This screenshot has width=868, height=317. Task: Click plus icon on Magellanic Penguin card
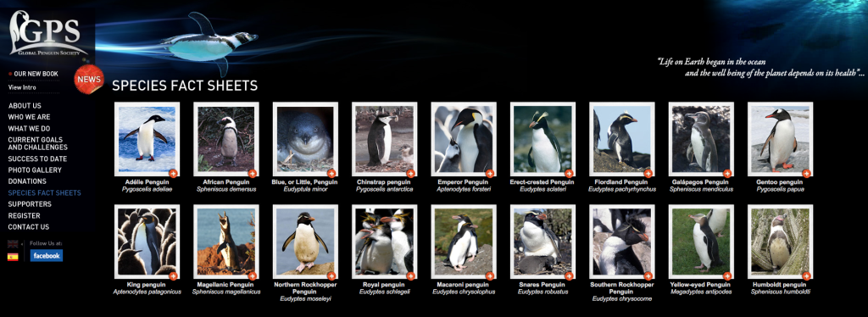pos(252,275)
